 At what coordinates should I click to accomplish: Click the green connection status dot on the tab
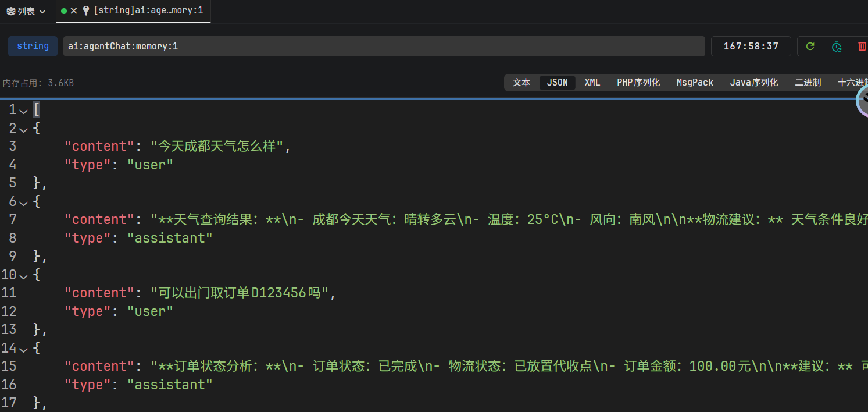(63, 10)
